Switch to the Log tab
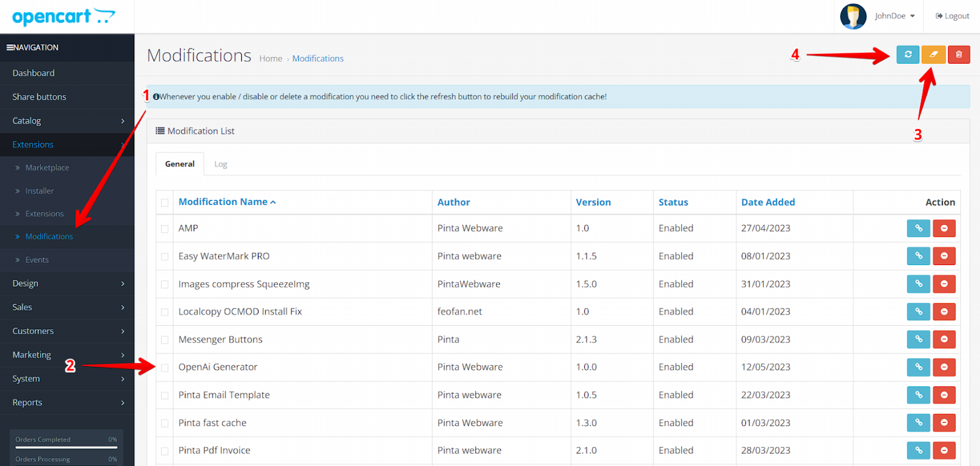The width and height of the screenshot is (980, 466). 221,164
